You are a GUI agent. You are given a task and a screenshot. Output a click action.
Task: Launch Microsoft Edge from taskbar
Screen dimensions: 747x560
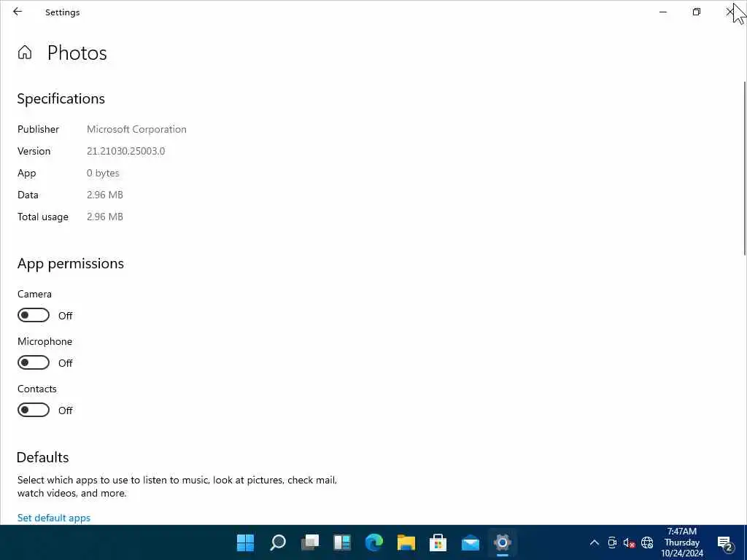[x=374, y=542]
